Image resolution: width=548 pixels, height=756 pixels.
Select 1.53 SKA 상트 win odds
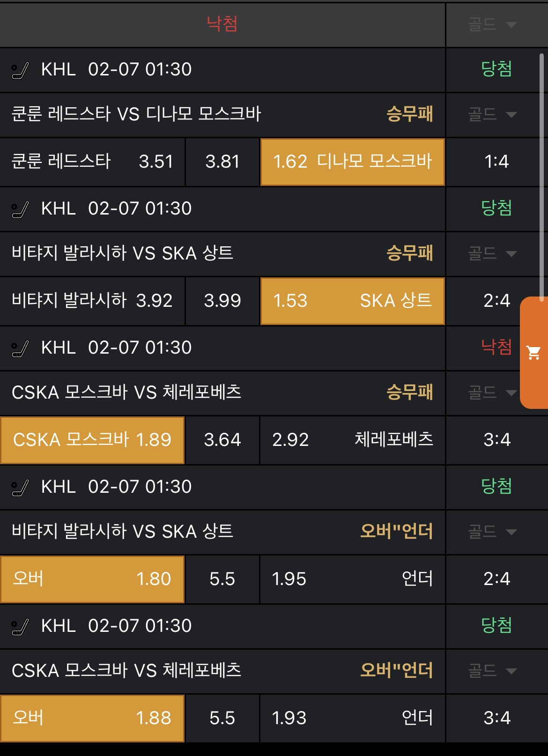(x=352, y=301)
